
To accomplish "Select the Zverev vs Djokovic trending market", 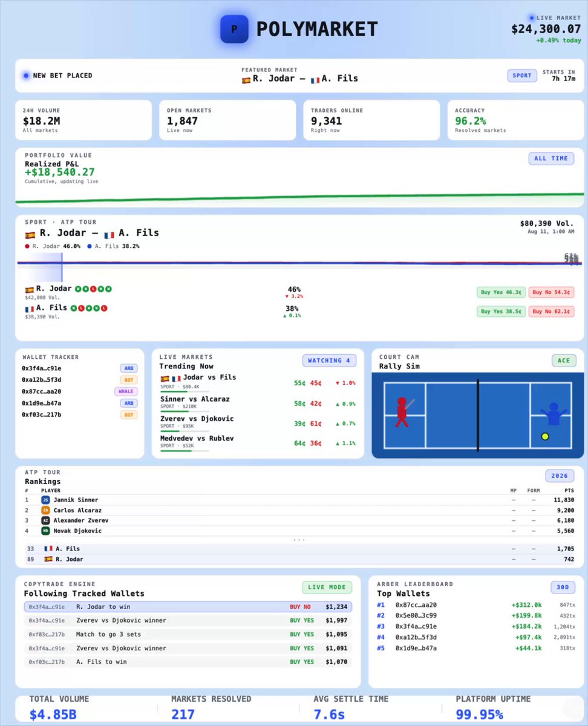I will (258, 423).
